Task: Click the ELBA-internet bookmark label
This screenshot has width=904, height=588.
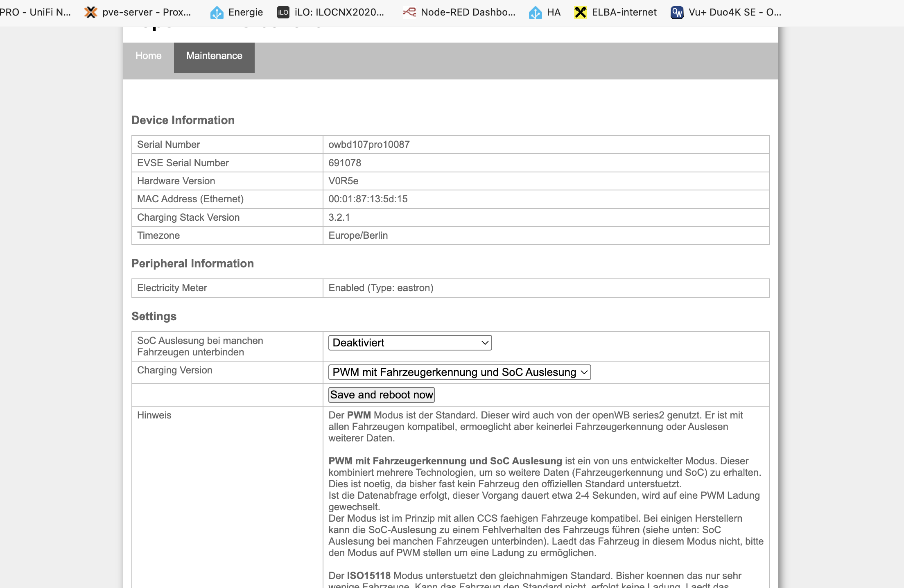Action: (624, 12)
